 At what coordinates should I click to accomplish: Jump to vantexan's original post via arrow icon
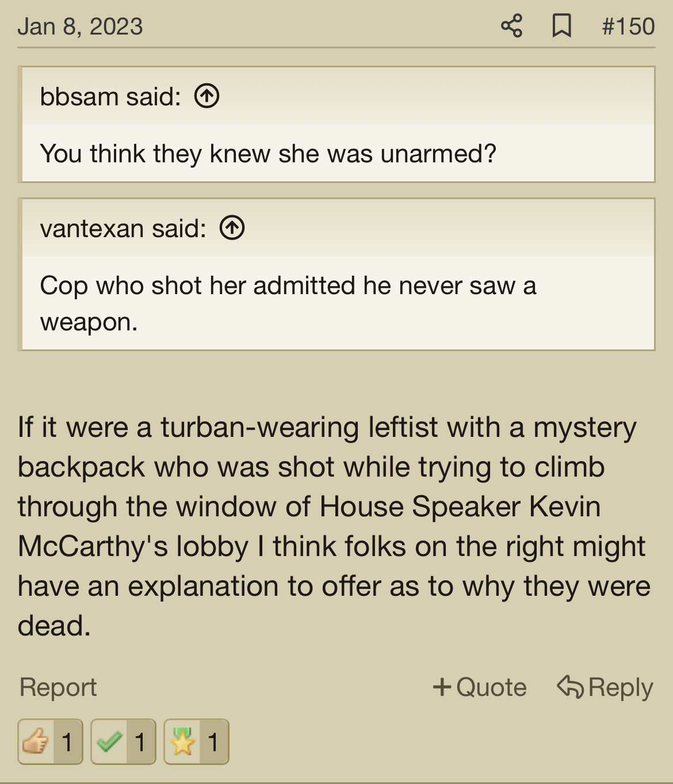[232, 228]
